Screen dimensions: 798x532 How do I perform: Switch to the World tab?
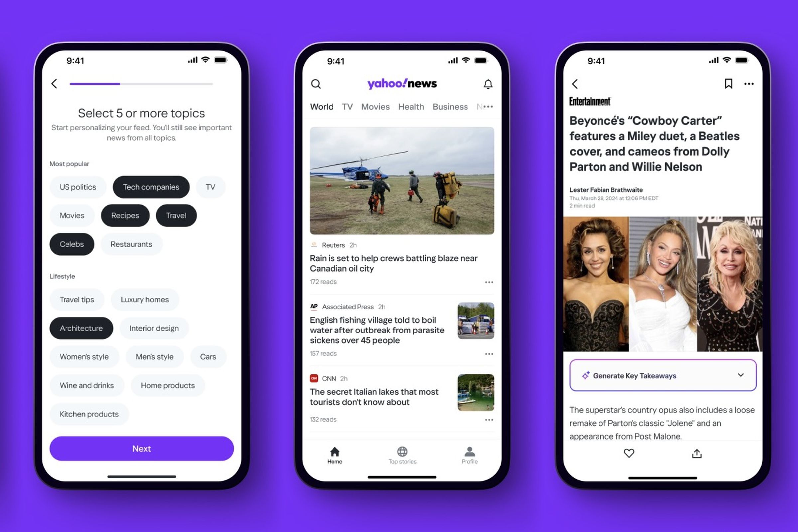[x=321, y=106]
